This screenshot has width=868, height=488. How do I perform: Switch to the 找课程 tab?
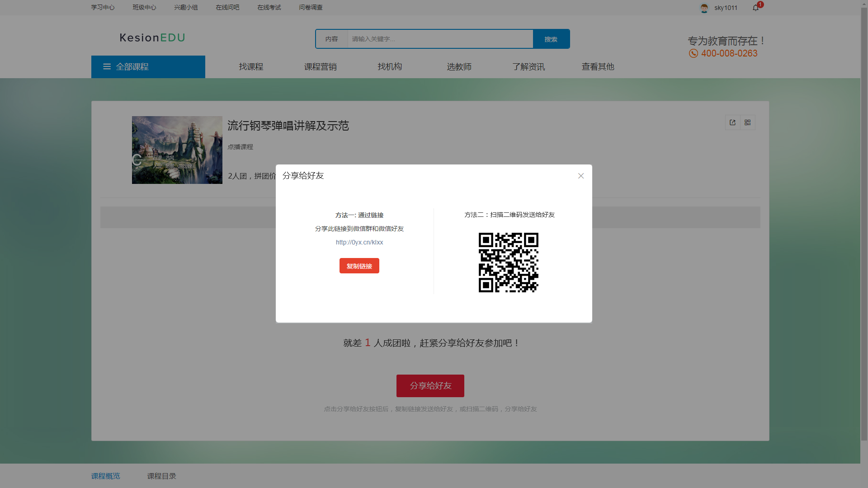251,66
